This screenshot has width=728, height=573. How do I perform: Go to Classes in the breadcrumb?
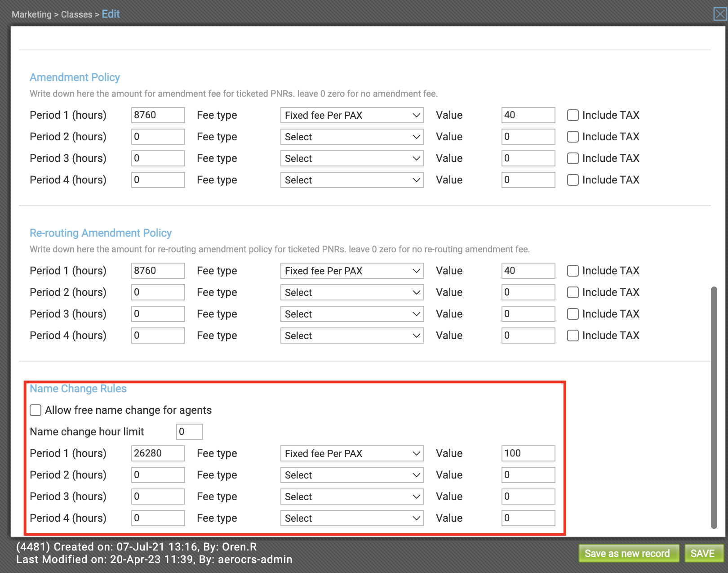(x=76, y=14)
